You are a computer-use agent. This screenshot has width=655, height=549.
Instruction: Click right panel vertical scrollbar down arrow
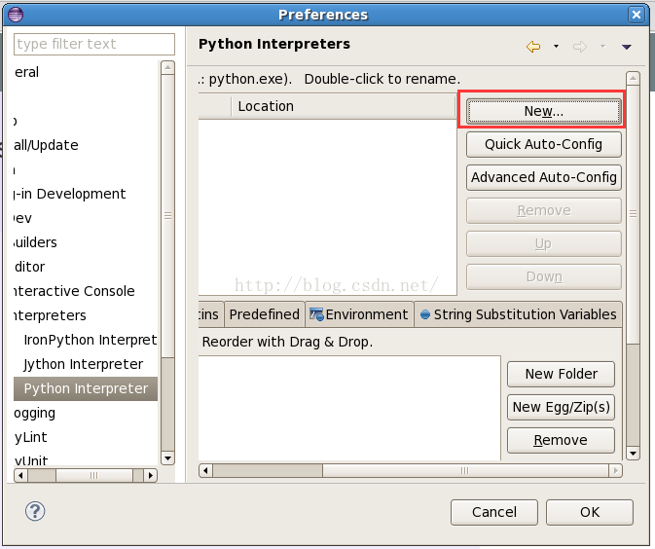tap(633, 453)
